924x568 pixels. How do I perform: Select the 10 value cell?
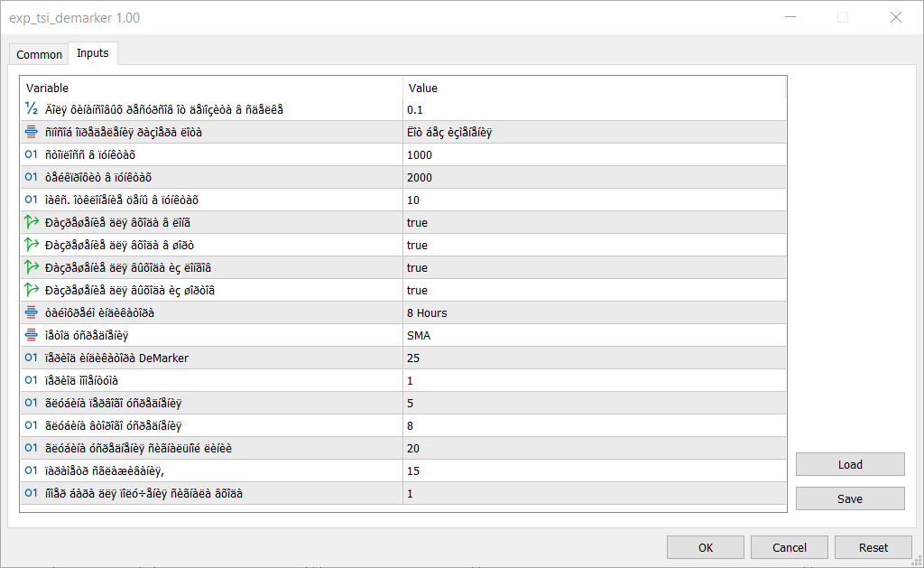[x=594, y=200]
